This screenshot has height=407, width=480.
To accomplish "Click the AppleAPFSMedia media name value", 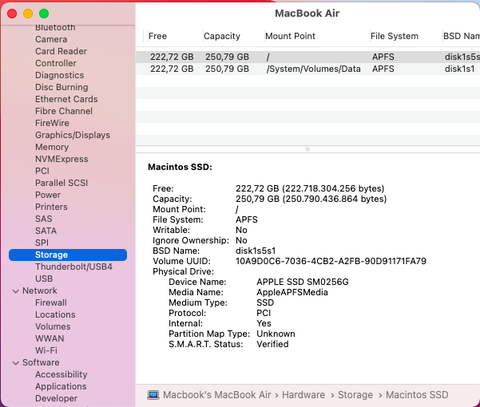I will coord(292,292).
